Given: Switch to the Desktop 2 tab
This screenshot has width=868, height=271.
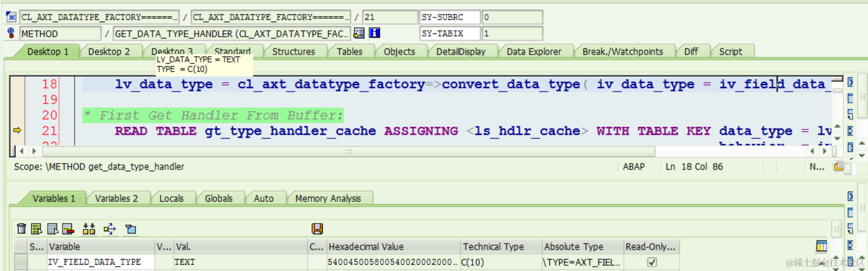Looking at the screenshot, I should (109, 51).
